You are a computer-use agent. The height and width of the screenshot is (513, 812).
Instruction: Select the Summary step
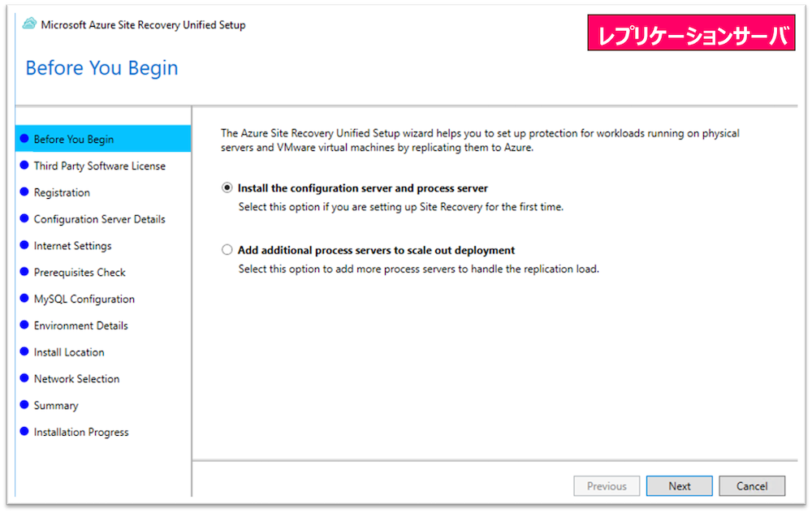pyautogui.click(x=56, y=405)
